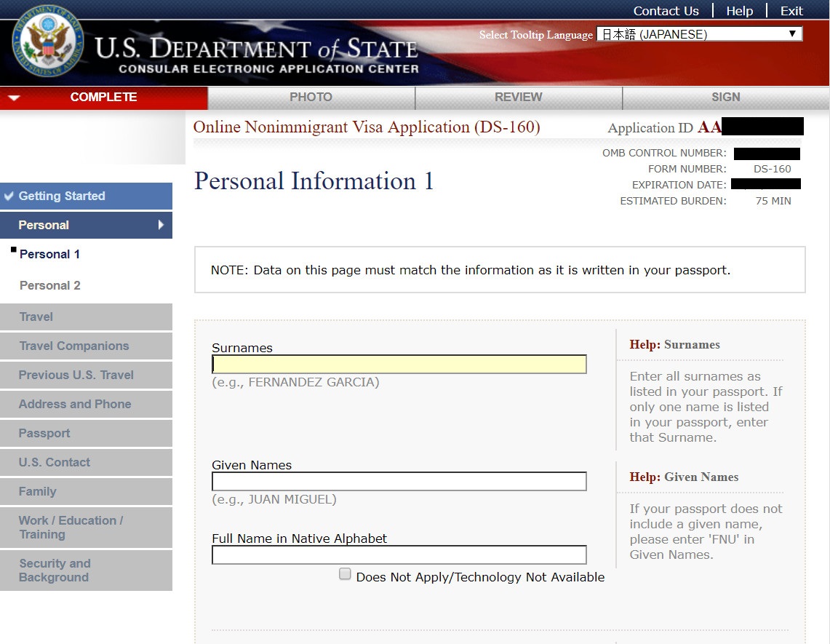
Task: Click the 'Enter all surnames' help paragraph
Action: pyautogui.click(x=706, y=407)
